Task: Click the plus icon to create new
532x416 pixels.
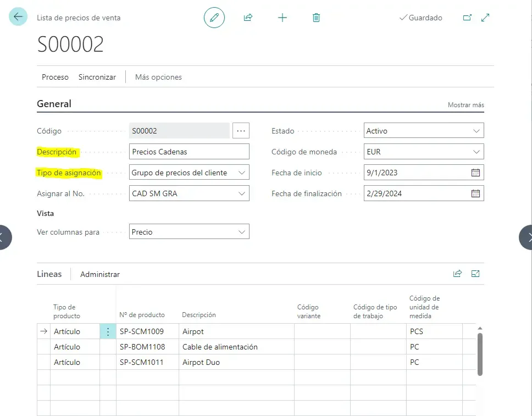Action: 282,18
